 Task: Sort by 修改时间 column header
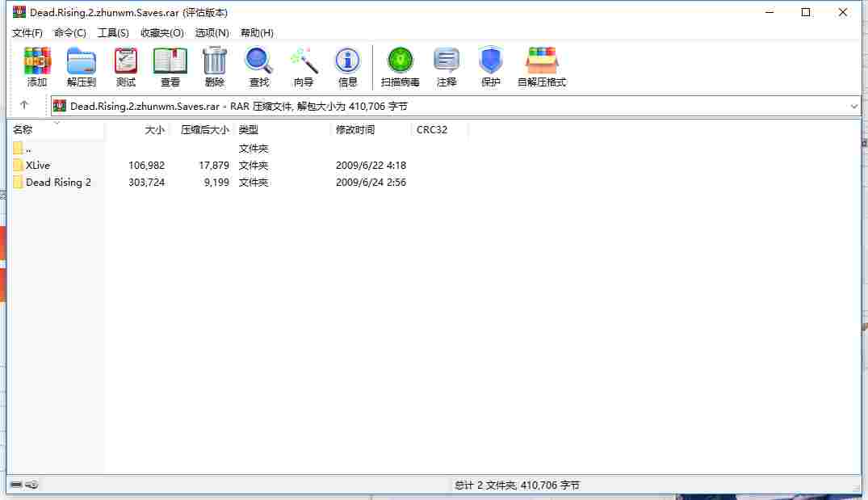tap(354, 129)
